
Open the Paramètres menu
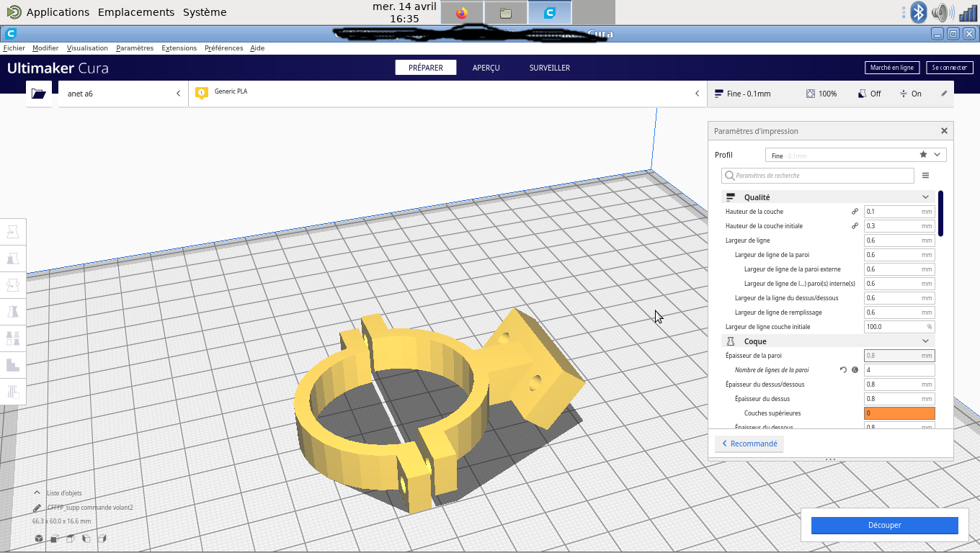(135, 48)
